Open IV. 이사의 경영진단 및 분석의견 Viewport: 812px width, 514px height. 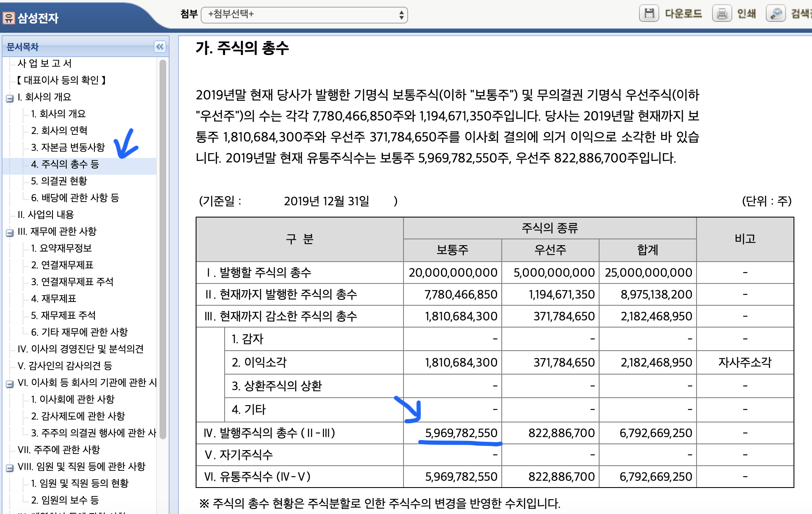click(x=81, y=349)
